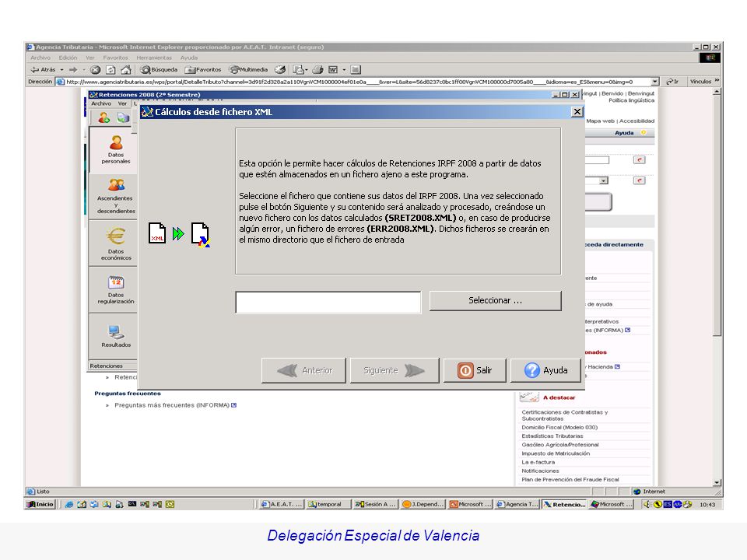
Task: Click the Refresh icon in Internet Explorer toolbar
Action: tap(110, 70)
